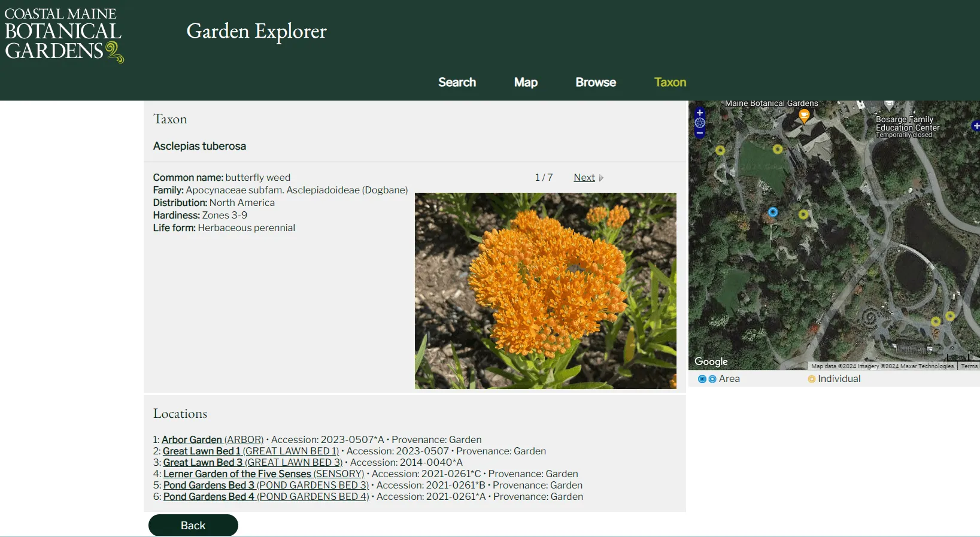980x537 pixels.
Task: Click the Back button
Action: (x=193, y=525)
